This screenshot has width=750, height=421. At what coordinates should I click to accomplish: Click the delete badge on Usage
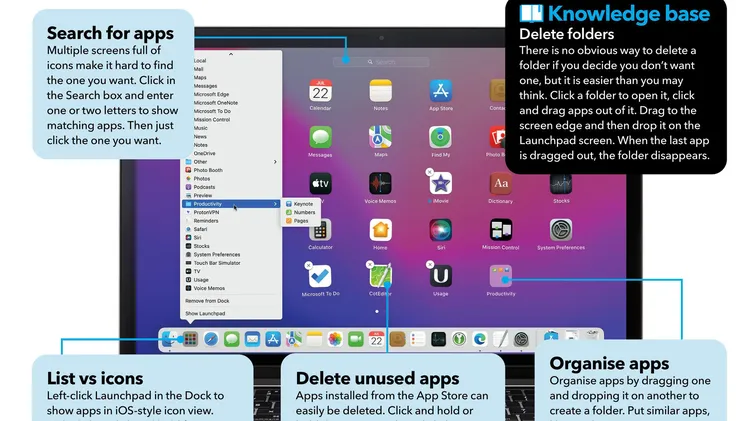(430, 264)
